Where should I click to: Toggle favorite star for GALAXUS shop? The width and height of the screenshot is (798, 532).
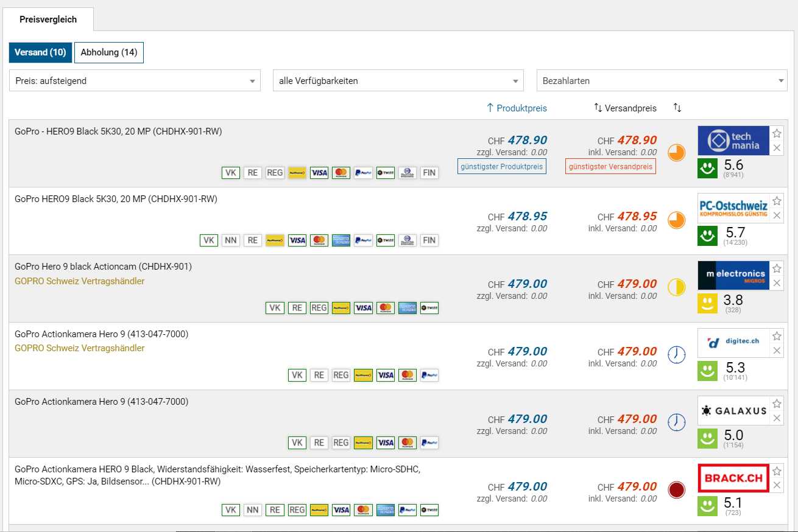777,404
